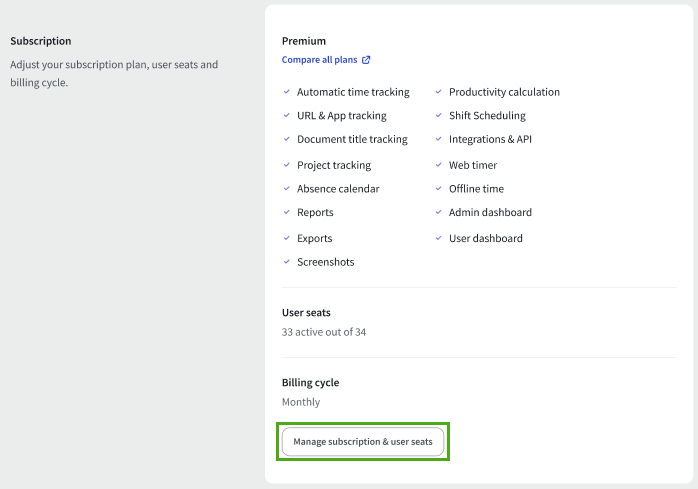The image size is (698, 489).
Task: Click the Document title tracking label
Action: 352,139
